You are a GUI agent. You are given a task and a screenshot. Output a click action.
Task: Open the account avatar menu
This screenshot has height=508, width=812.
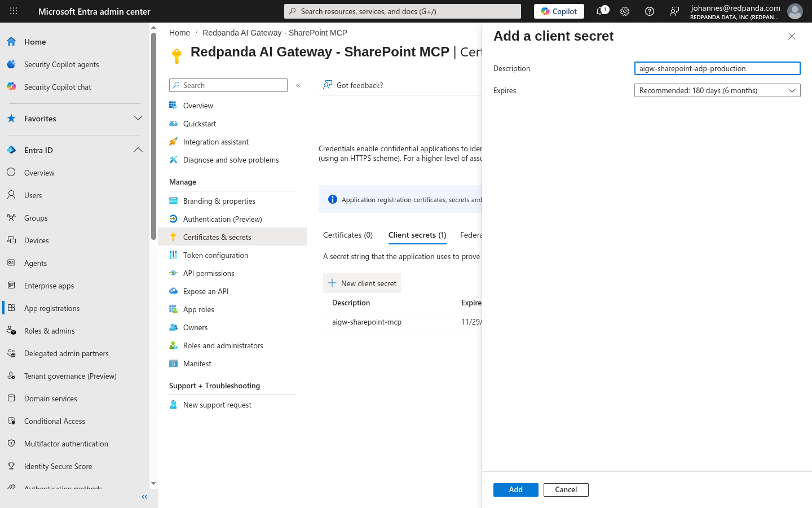pyautogui.click(x=795, y=11)
